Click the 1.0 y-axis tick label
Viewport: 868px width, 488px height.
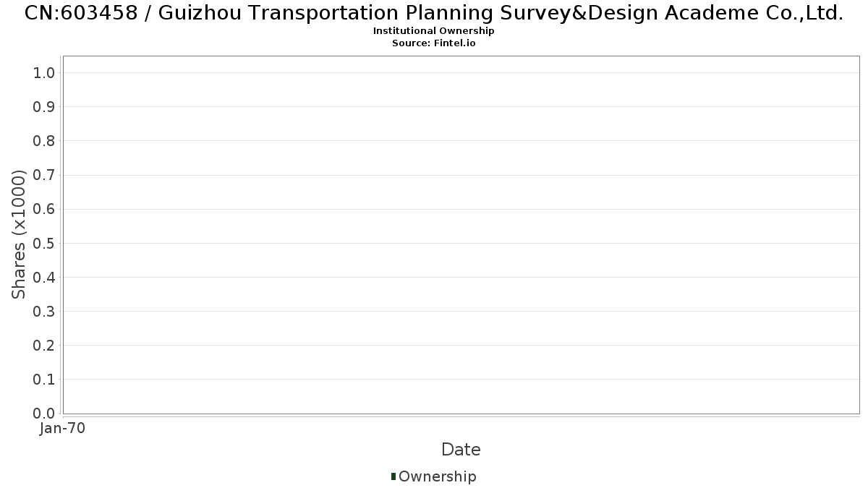(44, 73)
